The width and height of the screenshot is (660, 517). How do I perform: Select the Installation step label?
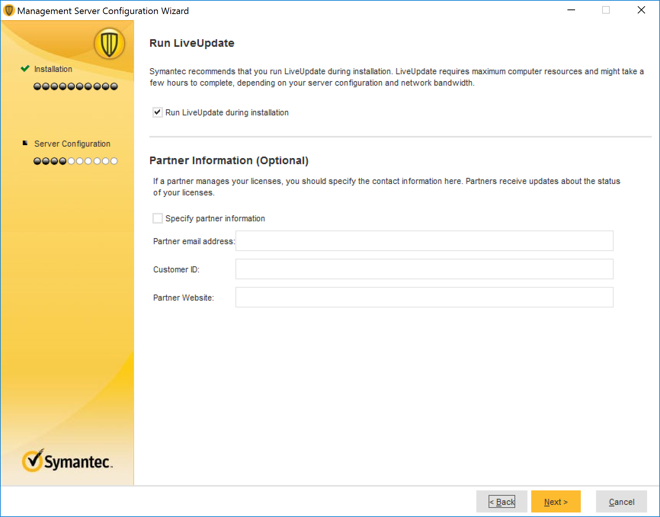click(x=53, y=69)
